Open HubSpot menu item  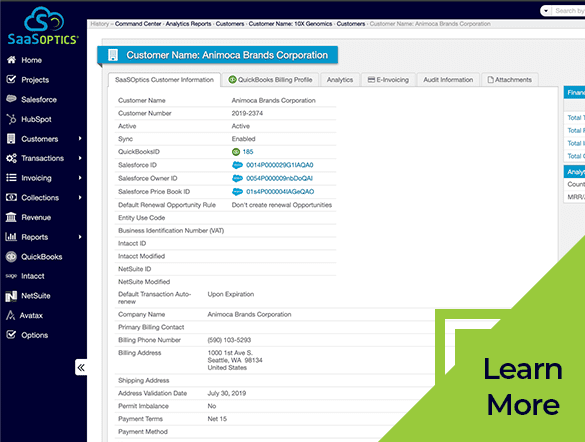[x=36, y=119]
